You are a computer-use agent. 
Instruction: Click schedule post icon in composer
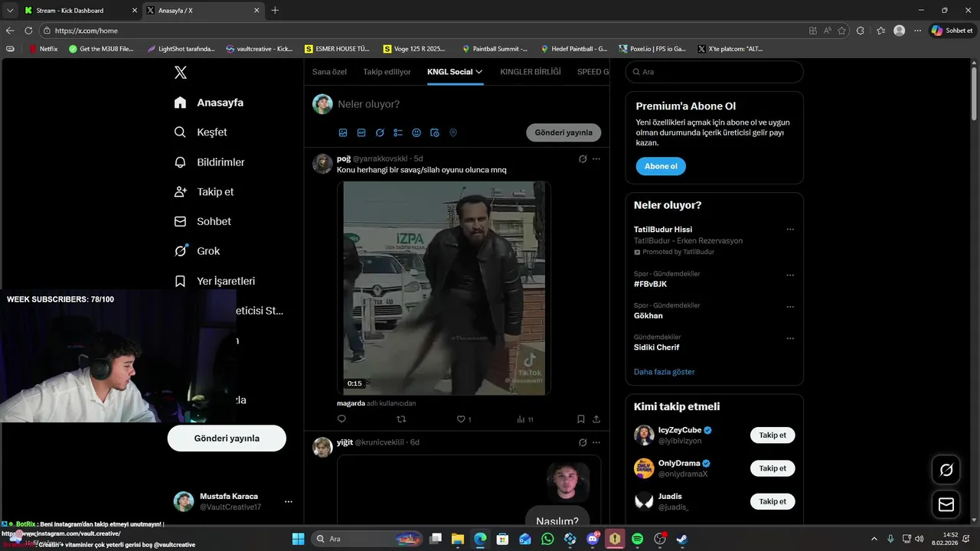pyautogui.click(x=435, y=132)
